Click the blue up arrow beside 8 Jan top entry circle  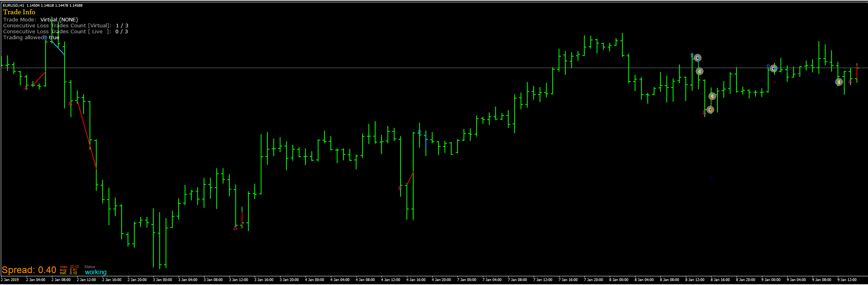tap(692, 56)
